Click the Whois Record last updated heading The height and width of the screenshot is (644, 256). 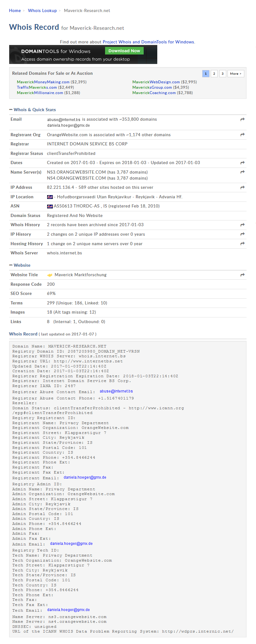53,334
